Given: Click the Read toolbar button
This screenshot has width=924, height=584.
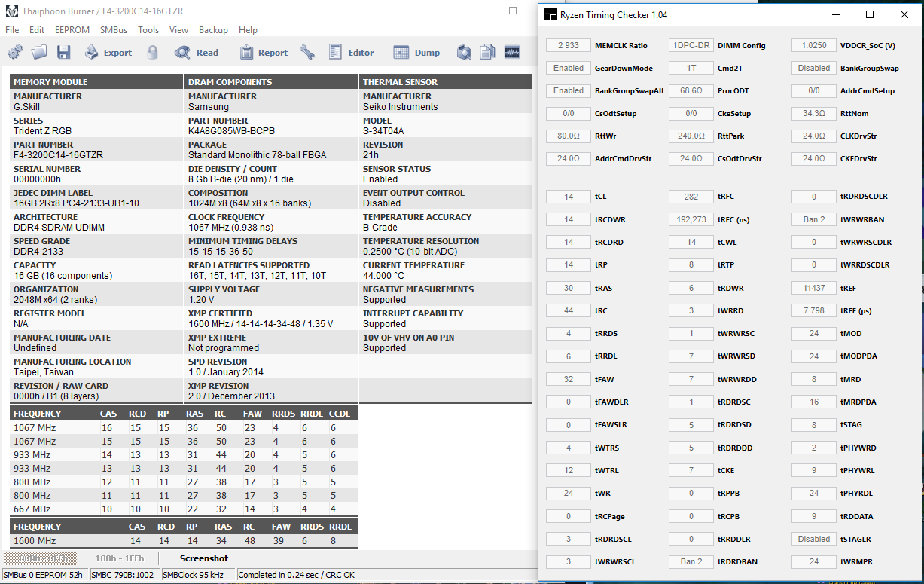Looking at the screenshot, I should pos(197,52).
